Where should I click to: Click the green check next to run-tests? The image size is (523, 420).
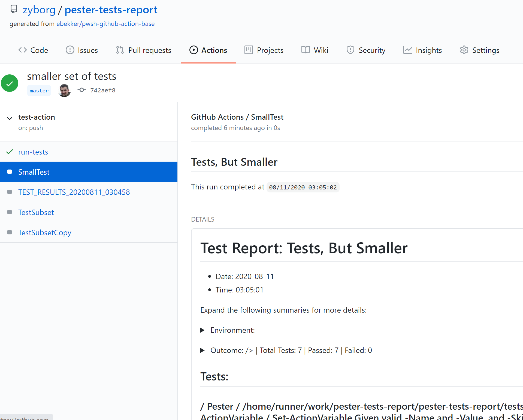click(10, 152)
